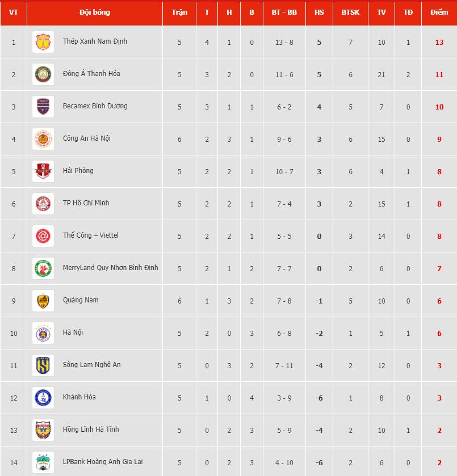Click the Sông Lam Nghệ An logo
457x476 pixels.
pyautogui.click(x=43, y=365)
